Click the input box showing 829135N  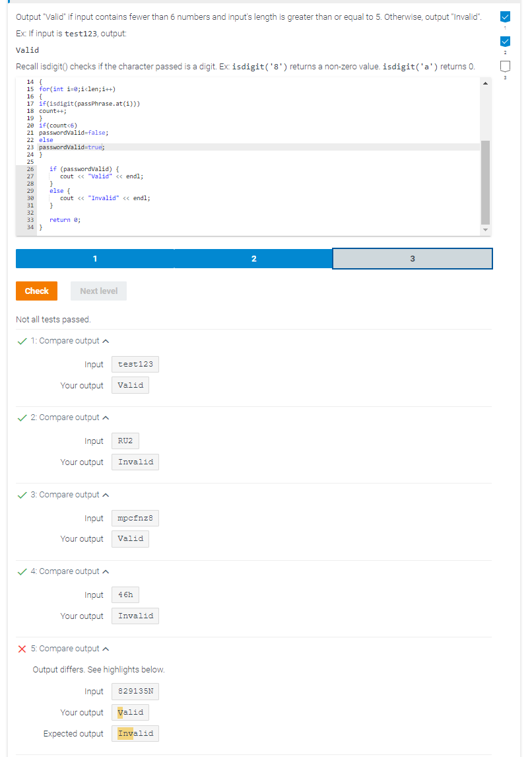coord(135,691)
